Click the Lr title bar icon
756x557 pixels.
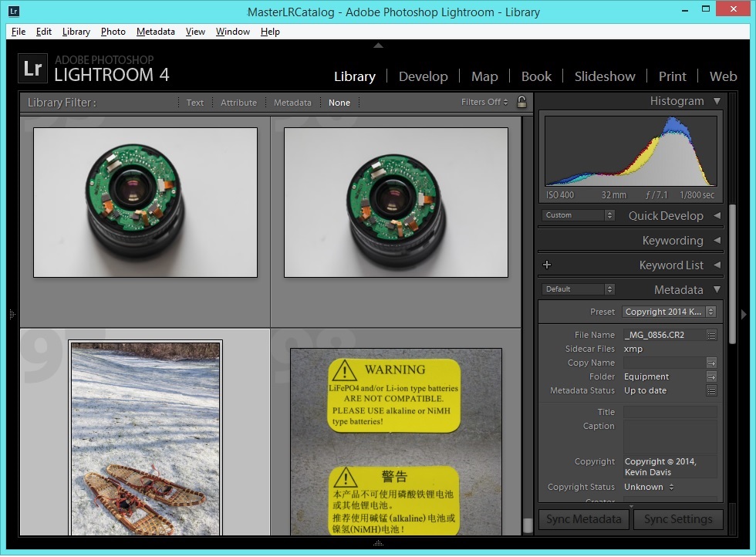[x=14, y=11]
